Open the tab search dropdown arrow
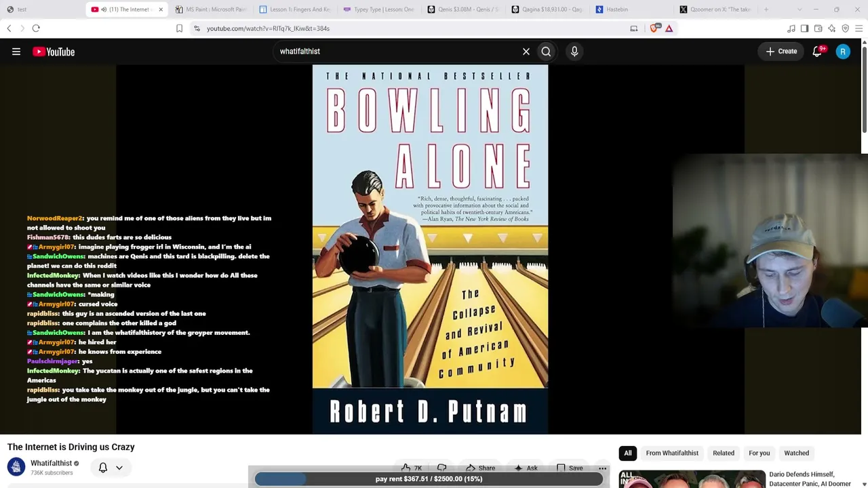 pos(799,9)
